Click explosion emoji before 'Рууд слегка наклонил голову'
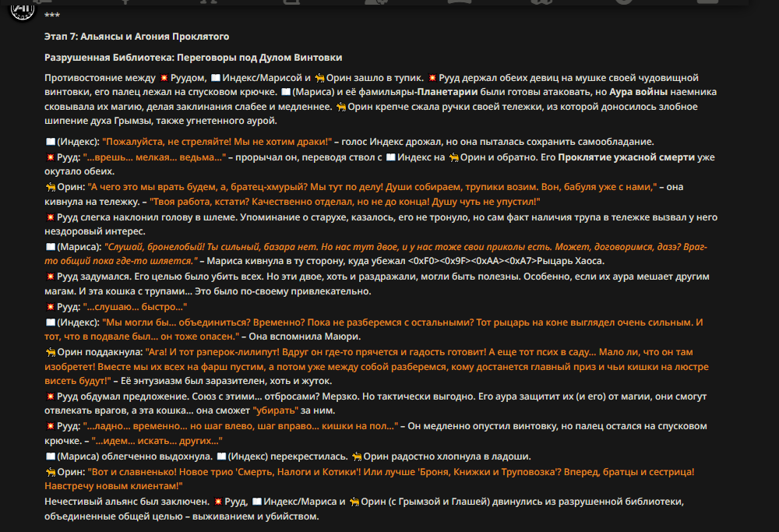 click(50, 217)
